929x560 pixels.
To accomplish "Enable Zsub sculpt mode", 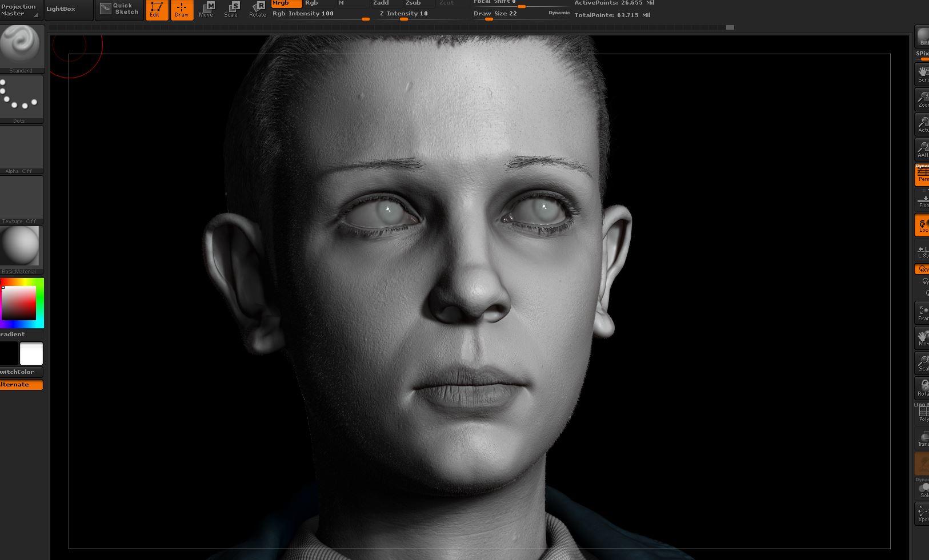I will [419, 3].
